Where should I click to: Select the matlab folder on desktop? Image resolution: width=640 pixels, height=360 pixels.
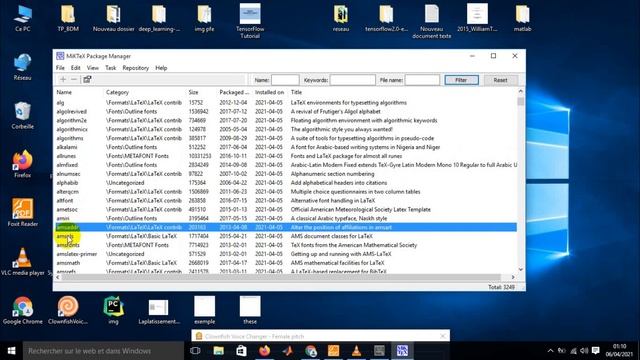point(522,18)
